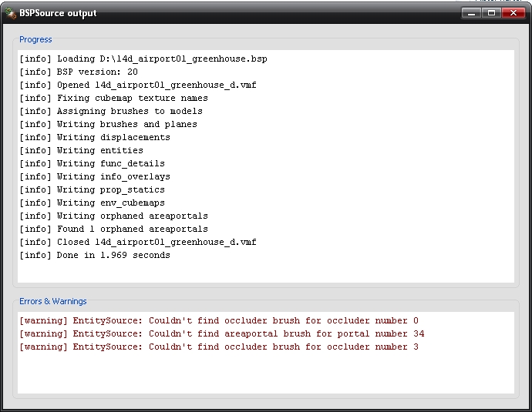Maximize the BSPSource output window

point(491,13)
